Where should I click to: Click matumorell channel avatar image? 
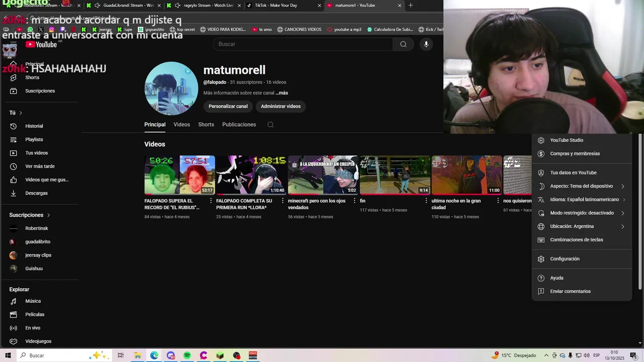pyautogui.click(x=171, y=88)
